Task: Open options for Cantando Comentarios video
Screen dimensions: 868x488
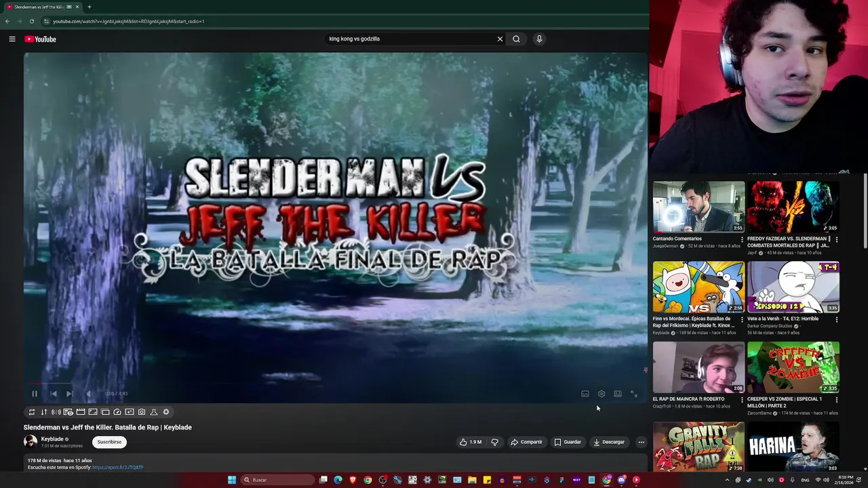Action: 742,239
